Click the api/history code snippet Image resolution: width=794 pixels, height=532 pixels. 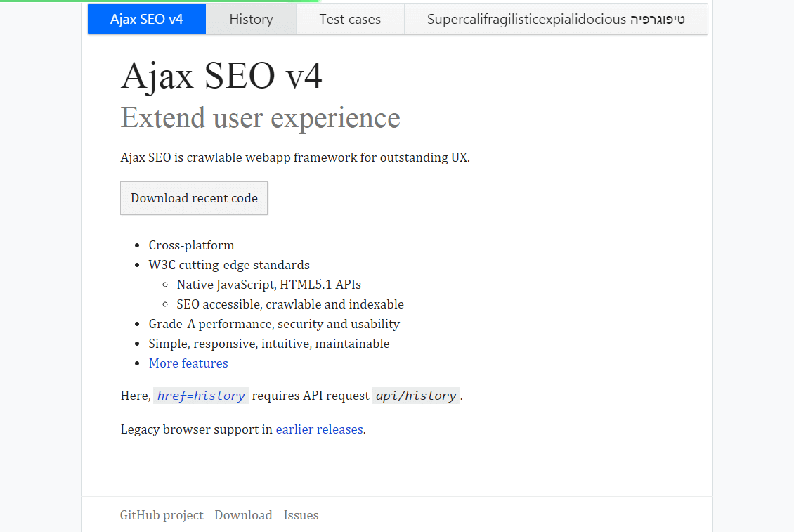tap(415, 395)
